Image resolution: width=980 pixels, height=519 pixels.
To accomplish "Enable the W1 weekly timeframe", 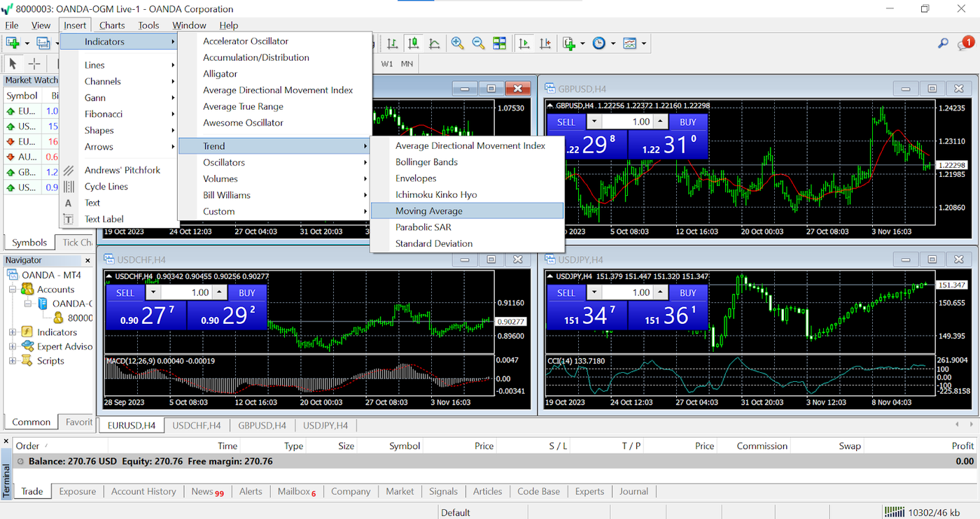I will (x=386, y=64).
